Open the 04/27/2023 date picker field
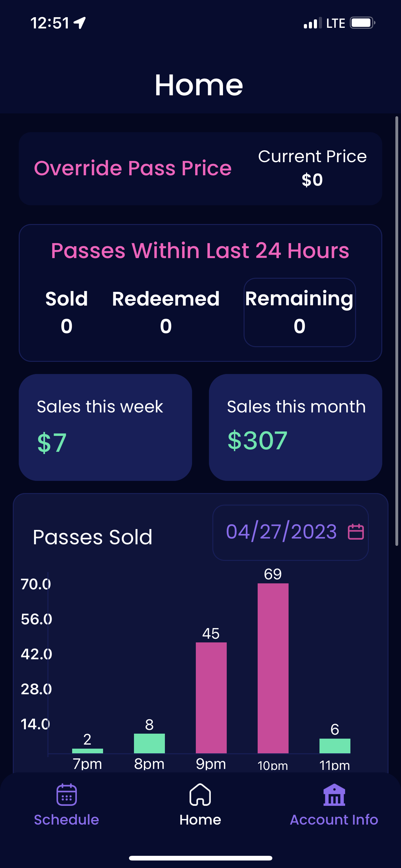The height and width of the screenshot is (868, 401). click(281, 532)
